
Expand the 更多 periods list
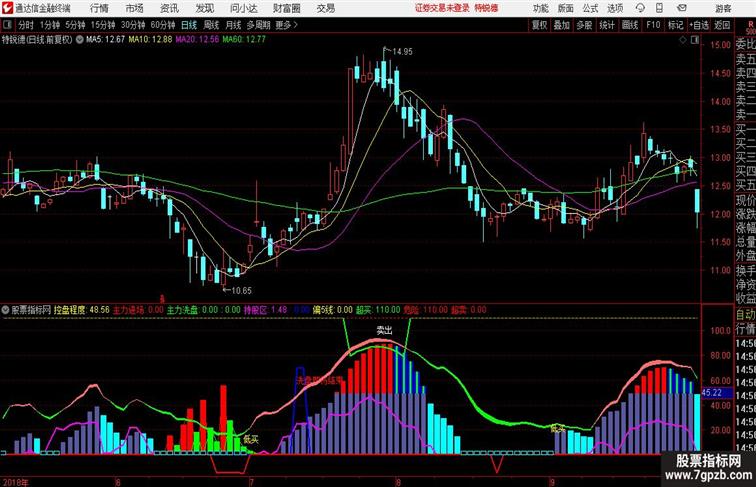(x=286, y=25)
